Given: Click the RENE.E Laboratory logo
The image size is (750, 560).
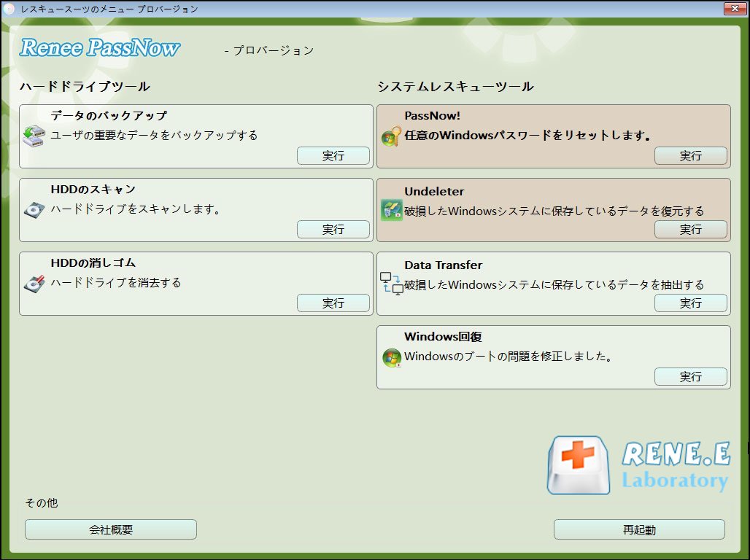Looking at the screenshot, I should (638, 464).
